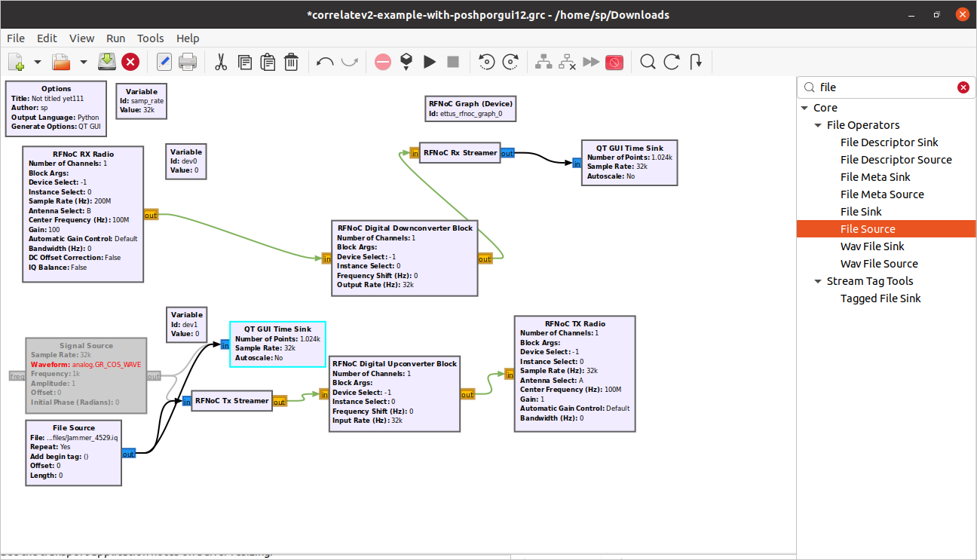
Task: Collapse the Stream Tag Tools category
Action: click(x=818, y=281)
